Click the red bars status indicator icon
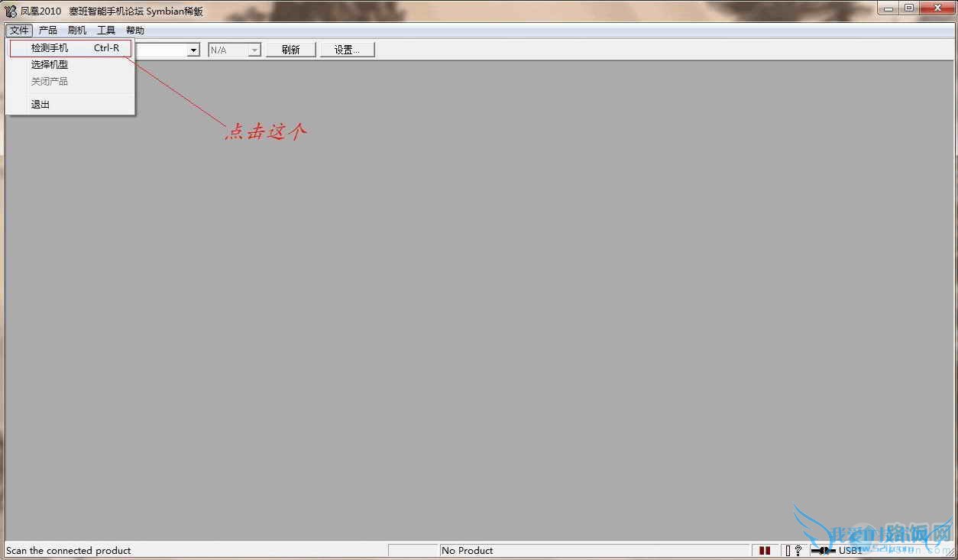Image resolution: width=958 pixels, height=560 pixels. point(765,550)
